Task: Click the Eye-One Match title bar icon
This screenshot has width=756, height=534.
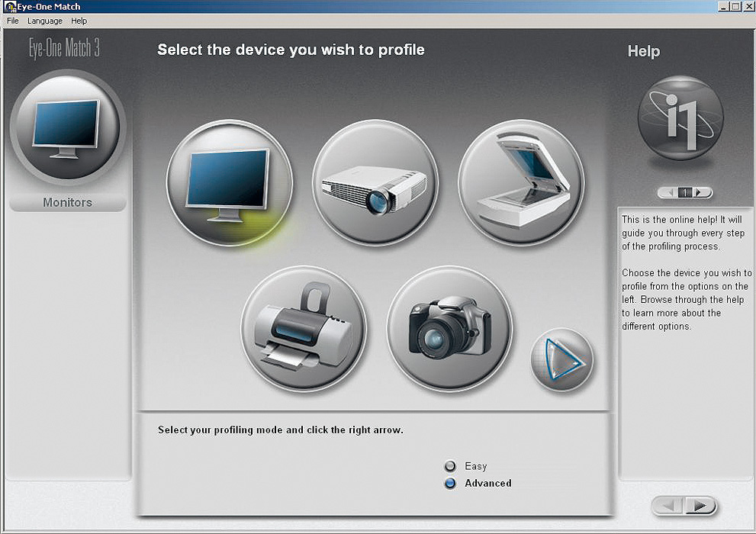Action: click(9, 6)
